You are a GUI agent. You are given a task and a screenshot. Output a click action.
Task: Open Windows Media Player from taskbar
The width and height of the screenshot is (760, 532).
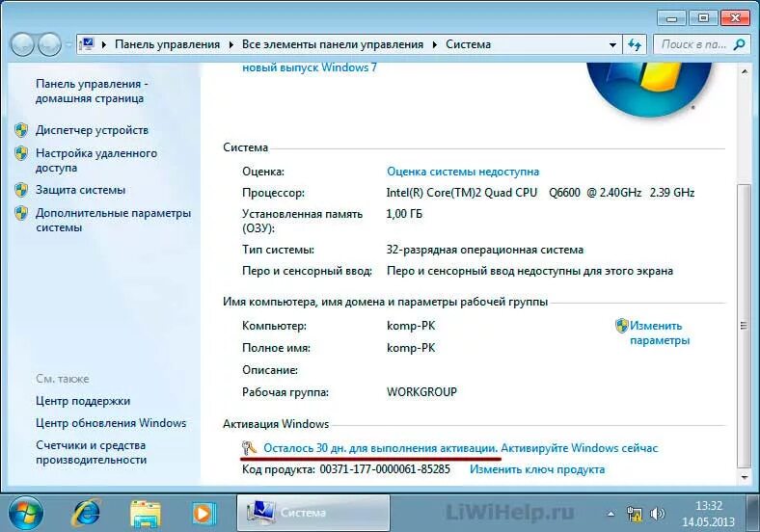coord(203,513)
